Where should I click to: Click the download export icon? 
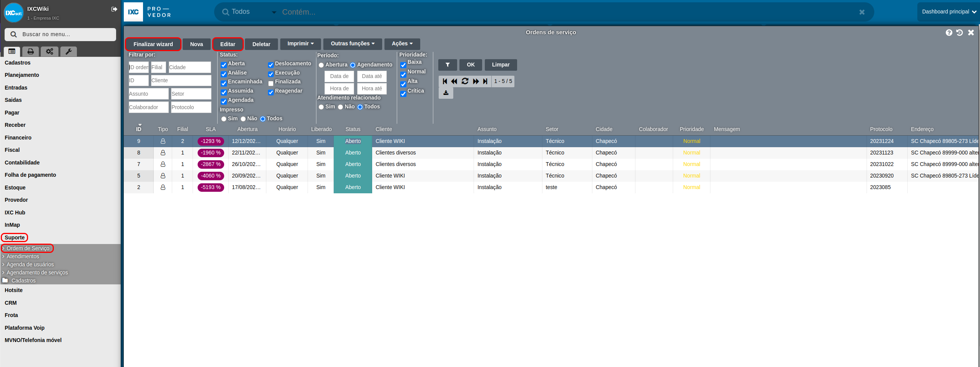[x=446, y=93]
